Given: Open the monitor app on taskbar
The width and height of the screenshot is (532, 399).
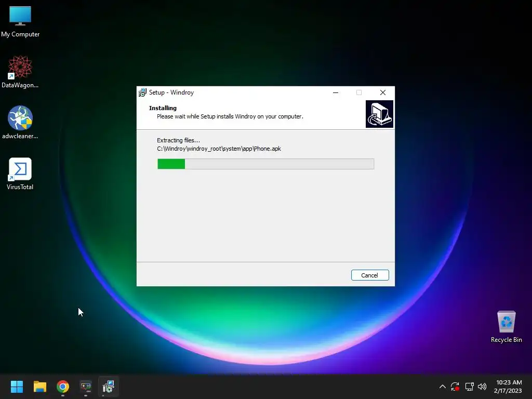Looking at the screenshot, I should coord(86,387).
